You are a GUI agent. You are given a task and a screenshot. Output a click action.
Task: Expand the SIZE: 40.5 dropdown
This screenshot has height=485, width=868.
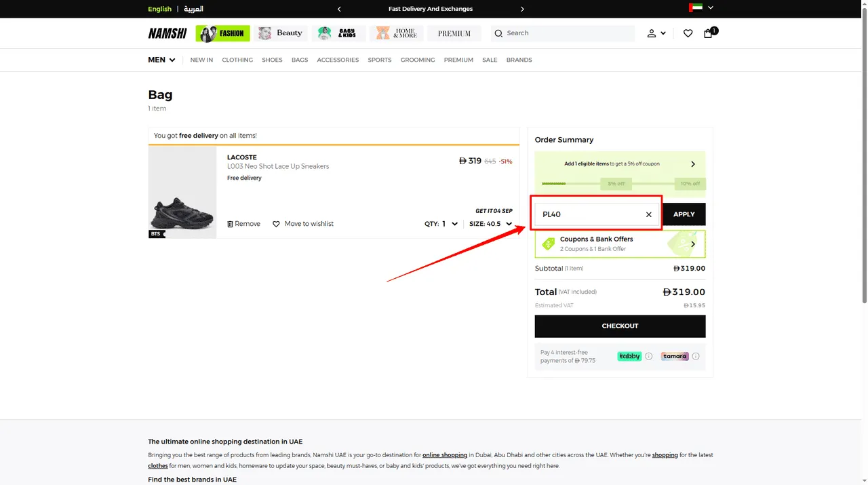point(490,223)
